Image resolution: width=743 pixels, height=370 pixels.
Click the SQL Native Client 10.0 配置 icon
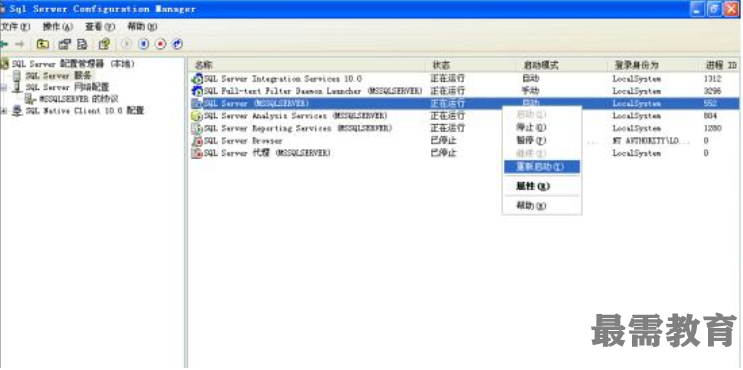(17, 111)
